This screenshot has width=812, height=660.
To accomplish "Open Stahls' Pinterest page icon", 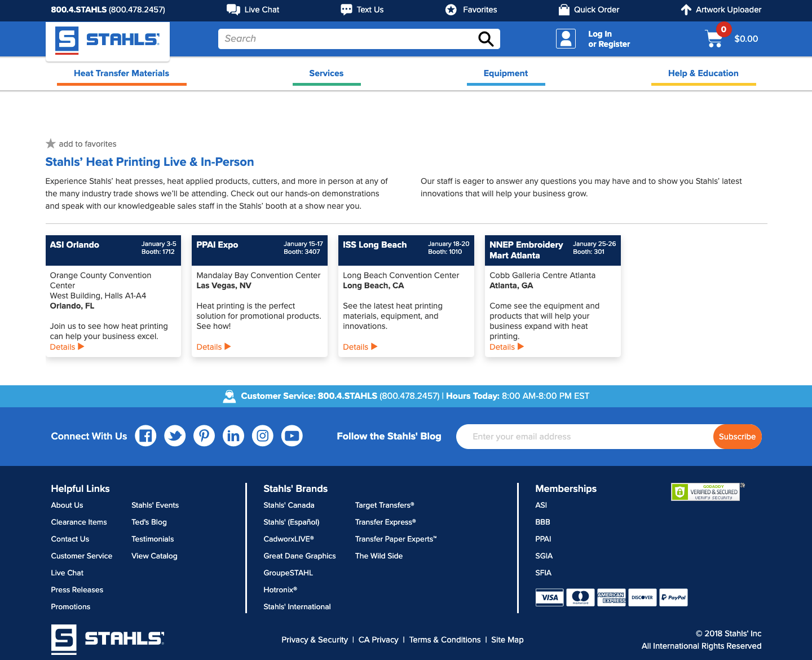I will [x=204, y=436].
